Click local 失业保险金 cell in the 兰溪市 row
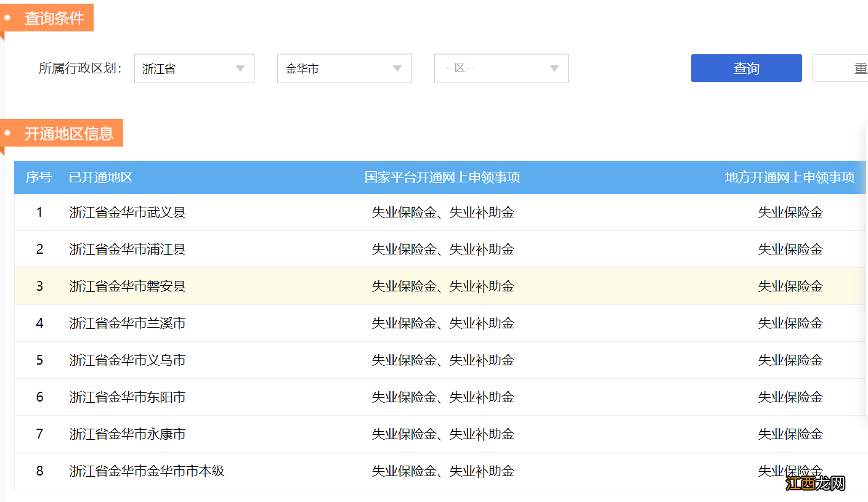 pyautogui.click(x=790, y=323)
